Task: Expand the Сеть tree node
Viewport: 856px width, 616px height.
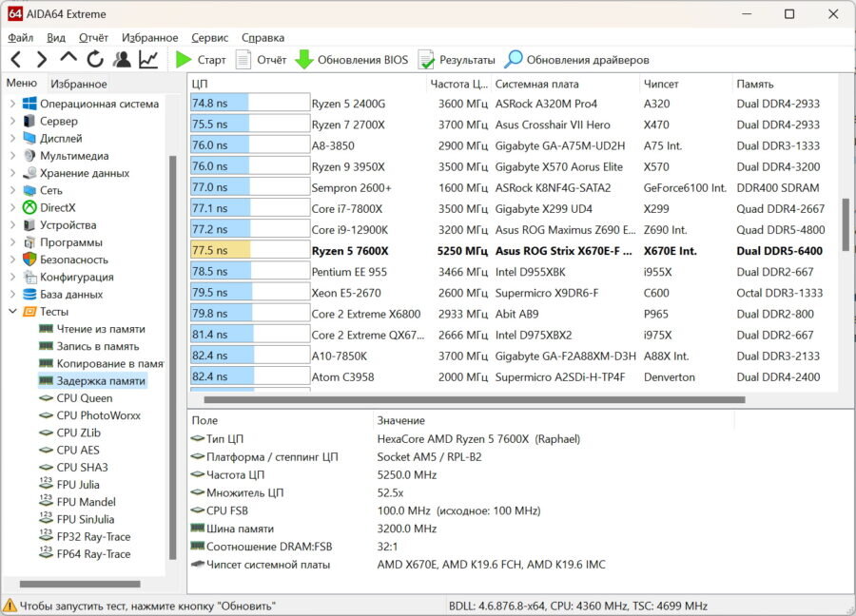Action: click(x=12, y=190)
